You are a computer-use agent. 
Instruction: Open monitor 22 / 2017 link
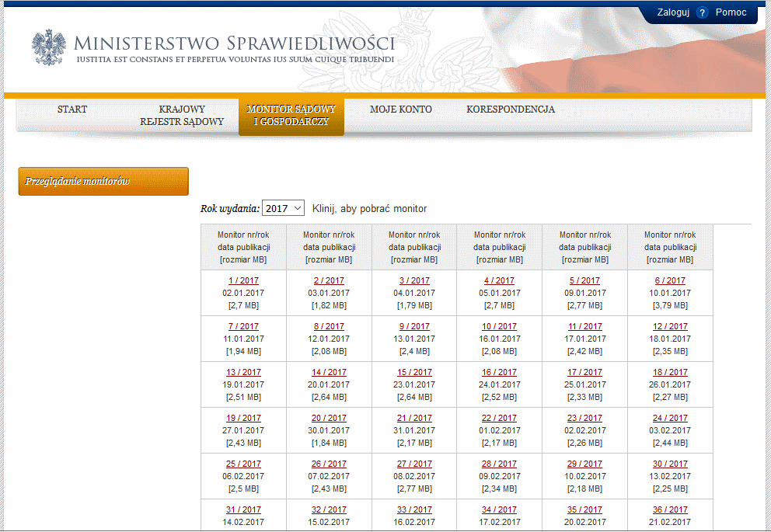[x=499, y=418]
